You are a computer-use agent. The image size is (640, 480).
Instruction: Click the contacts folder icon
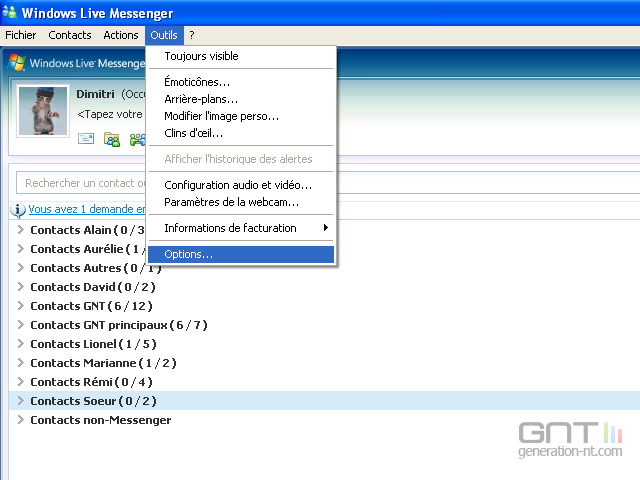[x=112, y=139]
